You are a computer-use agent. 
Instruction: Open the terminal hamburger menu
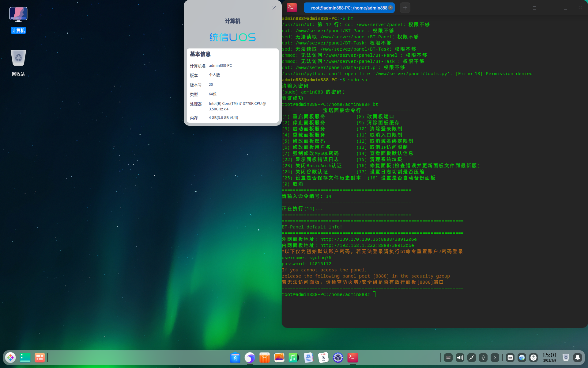(x=535, y=8)
